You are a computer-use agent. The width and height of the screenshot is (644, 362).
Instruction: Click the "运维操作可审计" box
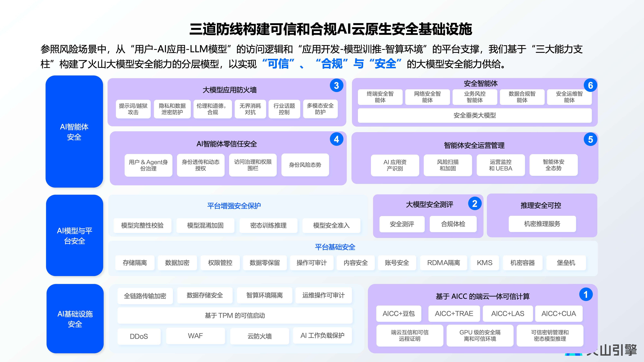324,295
